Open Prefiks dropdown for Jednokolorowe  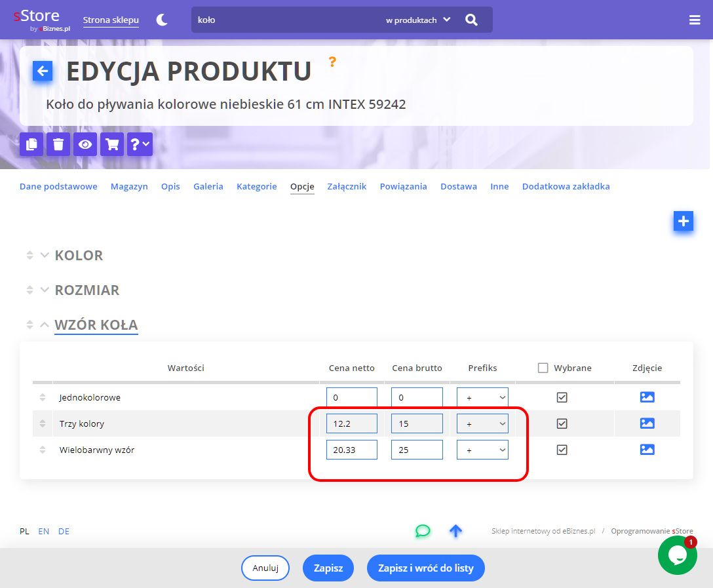tap(482, 397)
